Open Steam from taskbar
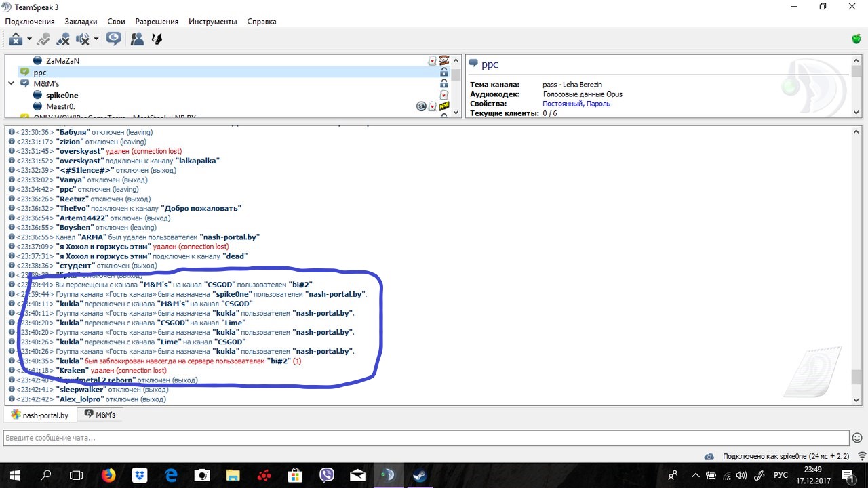 tap(420, 475)
